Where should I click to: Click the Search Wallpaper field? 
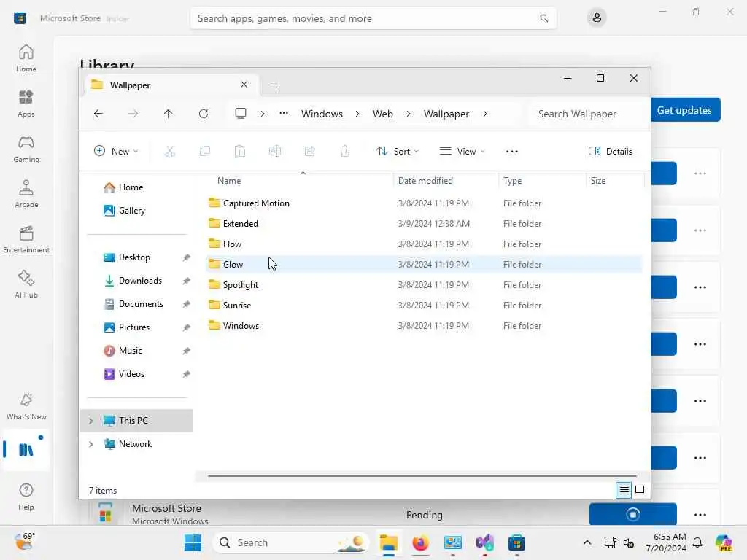[589, 114]
